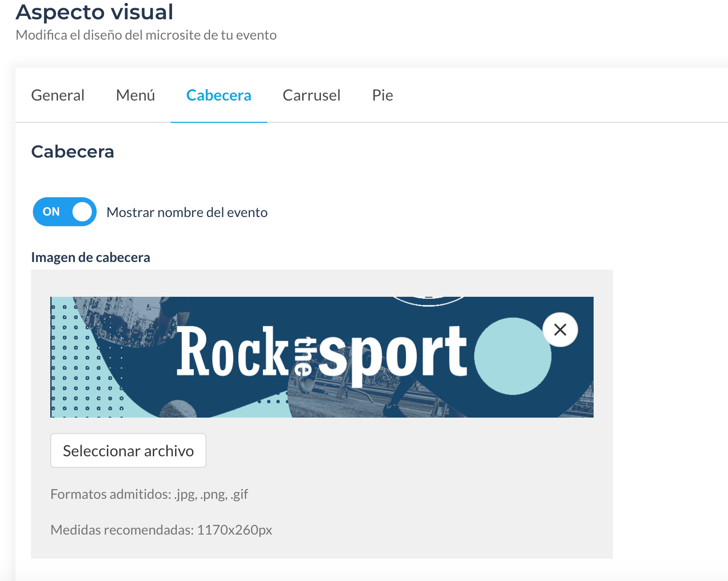
Task: Open the General tab
Action: coord(58,95)
